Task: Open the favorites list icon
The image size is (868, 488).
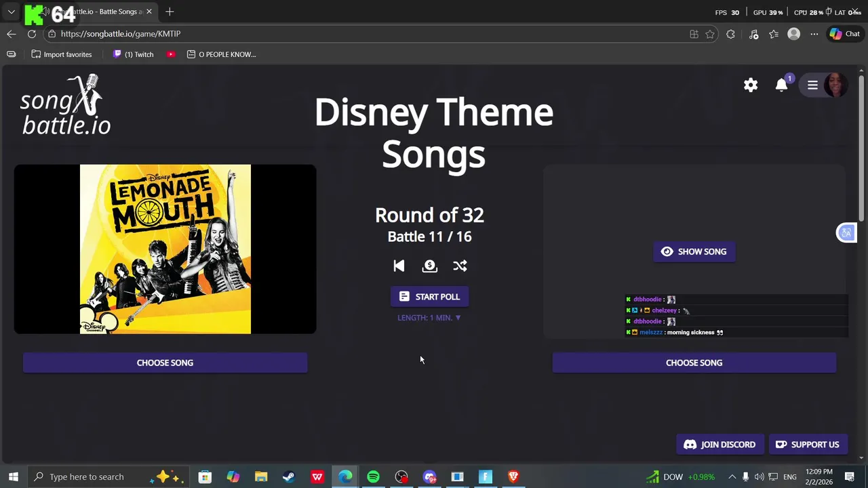Action: pos(774,34)
